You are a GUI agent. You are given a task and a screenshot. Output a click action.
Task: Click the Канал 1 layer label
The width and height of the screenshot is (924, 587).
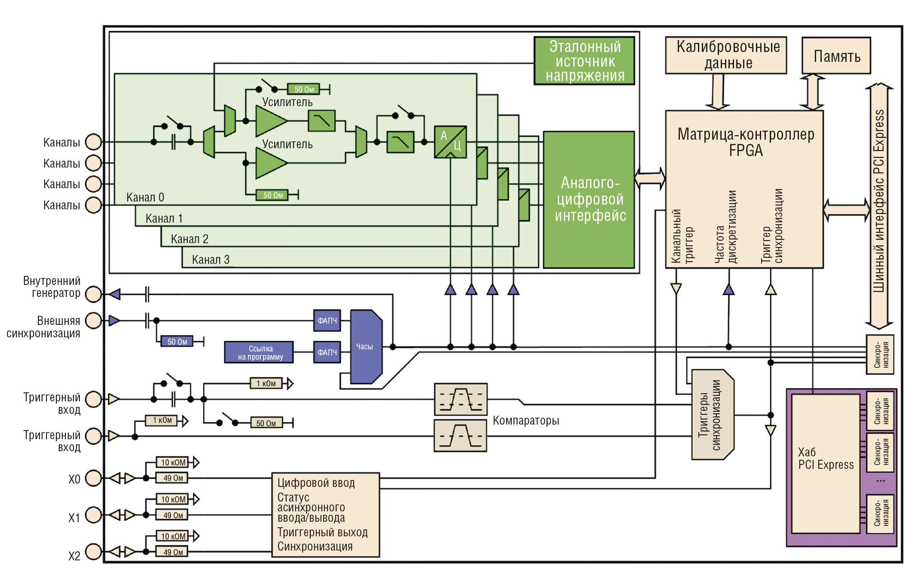[x=164, y=218]
